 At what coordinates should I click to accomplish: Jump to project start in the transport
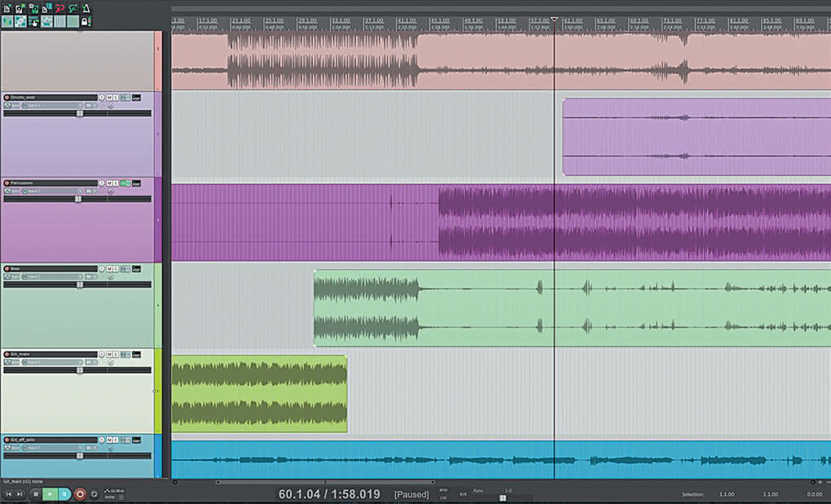(8, 494)
